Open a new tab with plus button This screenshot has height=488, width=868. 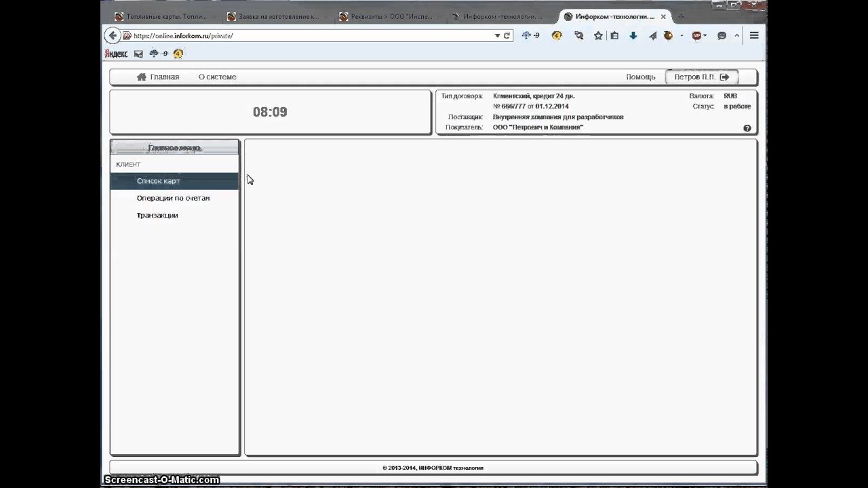pos(680,16)
